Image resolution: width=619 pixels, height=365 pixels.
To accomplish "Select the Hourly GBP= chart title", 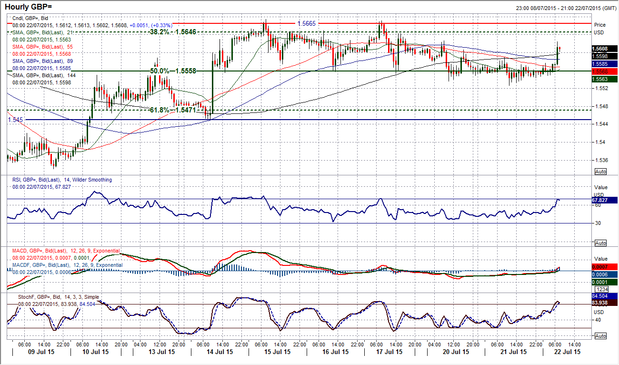I will coord(28,7).
